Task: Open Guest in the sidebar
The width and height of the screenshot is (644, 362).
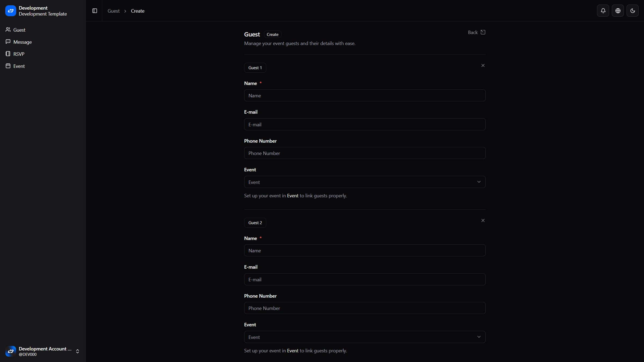Action: (x=19, y=30)
